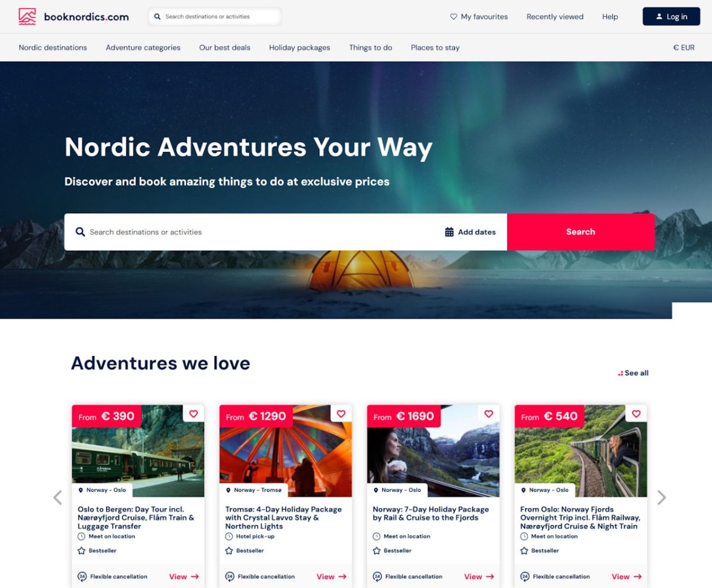Expand the Adventure categories menu
Viewport: 712px width, 588px height.
tap(143, 47)
